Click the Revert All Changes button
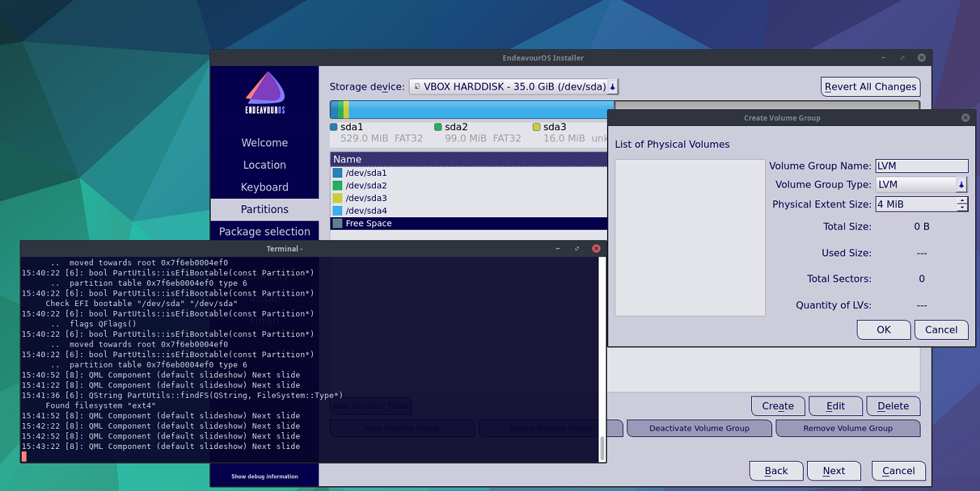The image size is (980, 491). click(x=870, y=86)
